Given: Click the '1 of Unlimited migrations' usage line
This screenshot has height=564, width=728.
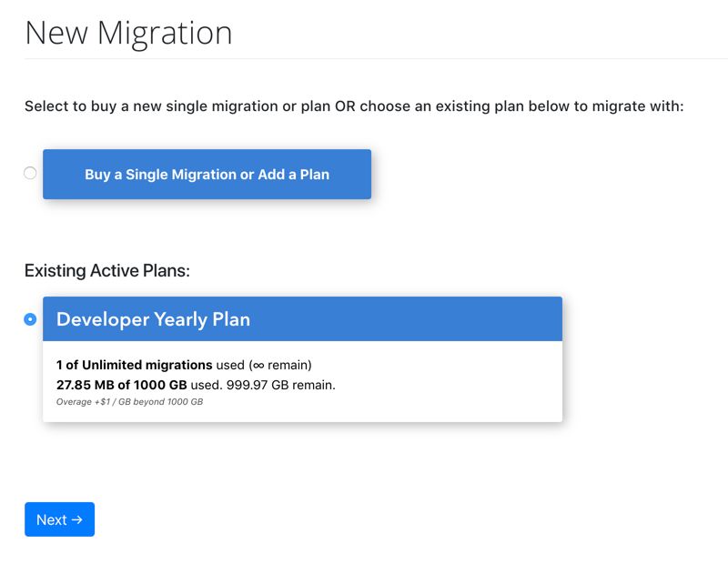Looking at the screenshot, I should 184,365.
